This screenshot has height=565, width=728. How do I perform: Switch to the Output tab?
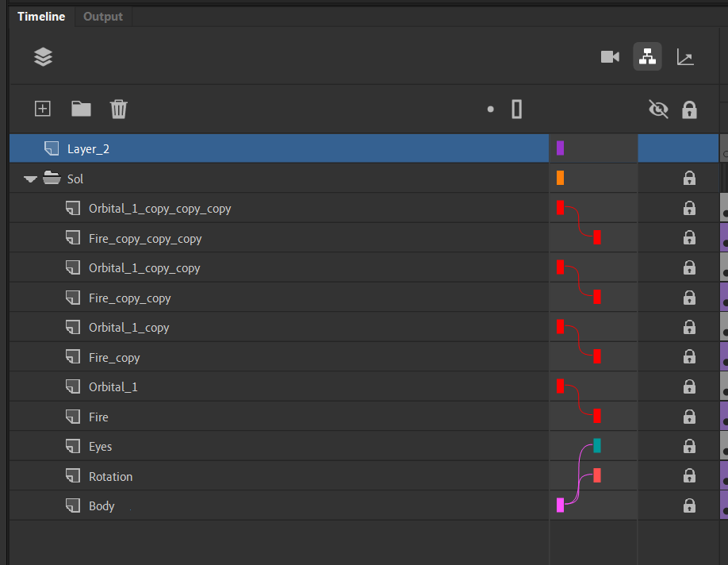(103, 17)
